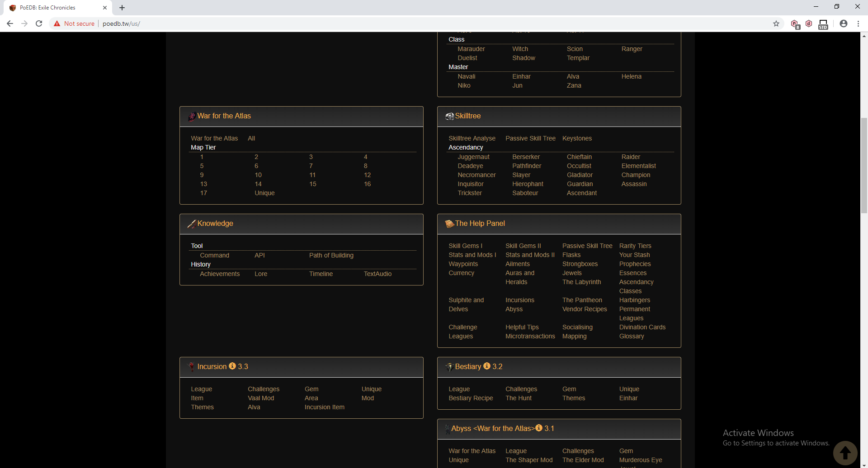Click the info icon beside Abyss heading

(x=539, y=428)
